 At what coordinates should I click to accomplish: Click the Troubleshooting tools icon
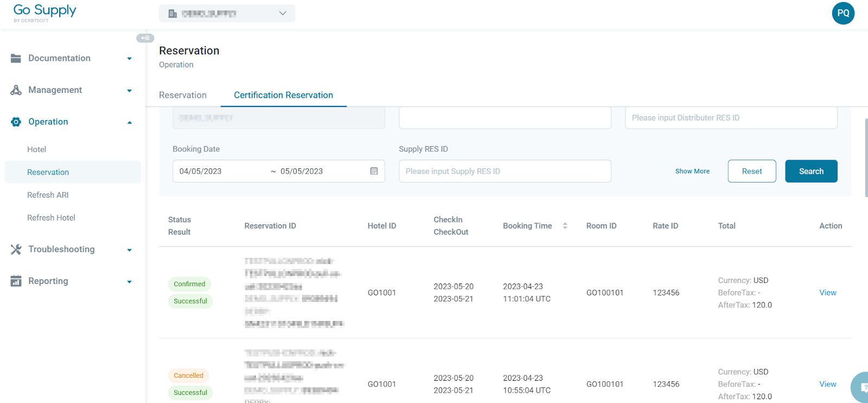click(16, 249)
